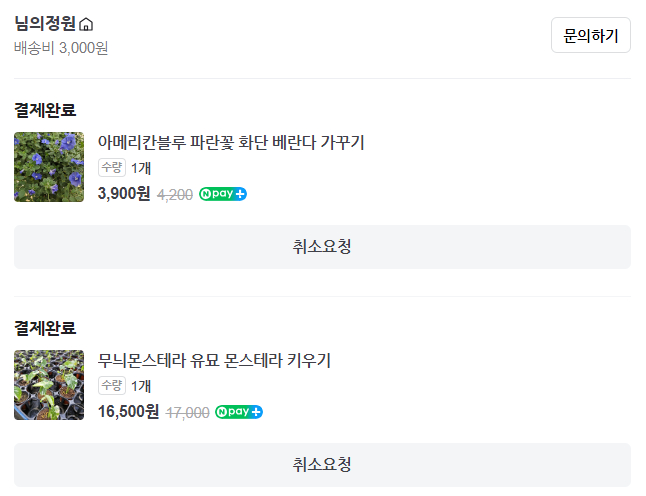Visit the 님의정원 store name
This screenshot has width=646, height=496.
pyautogui.click(x=45, y=24)
